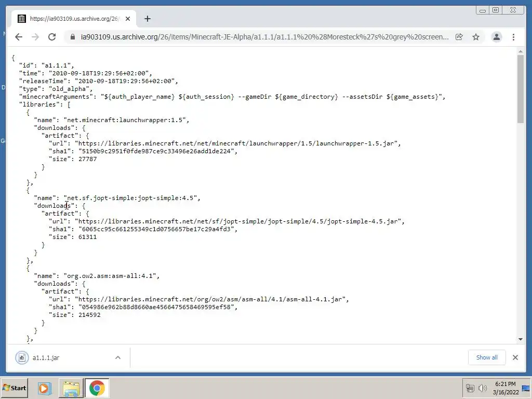The image size is (532, 399).
Task: Click the org.ow2.asm:asm-all:4.1 name line
Action: [x=97, y=276]
